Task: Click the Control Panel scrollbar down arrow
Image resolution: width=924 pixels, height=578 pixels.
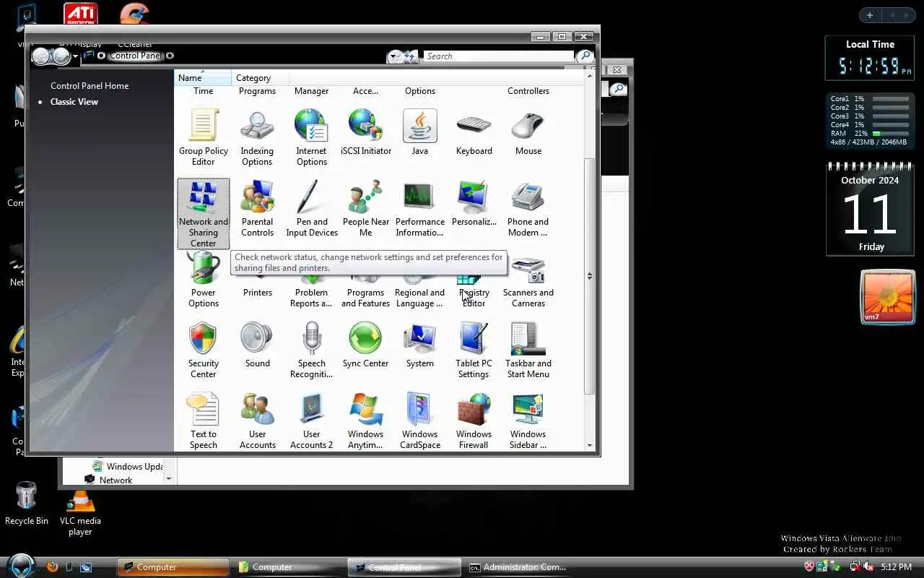Action: pos(590,446)
